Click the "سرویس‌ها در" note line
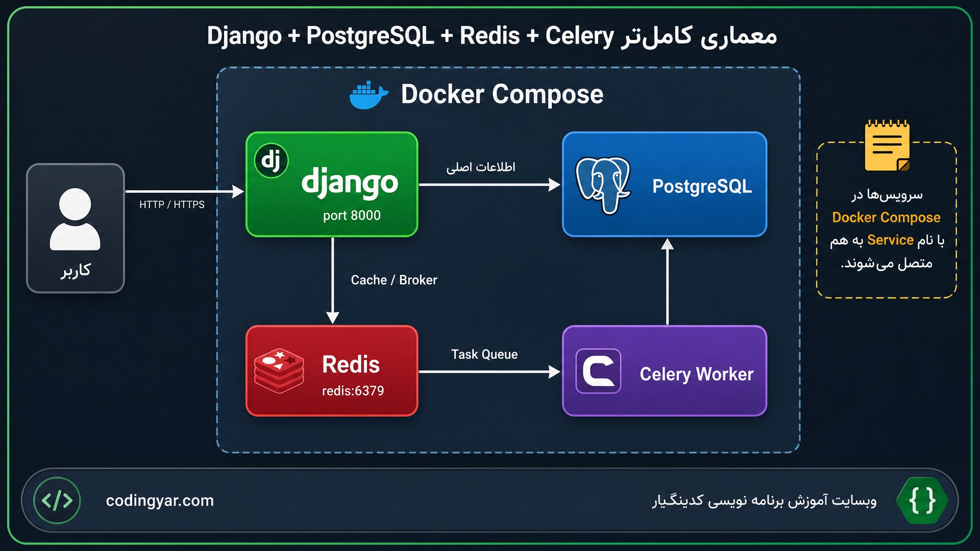 click(887, 194)
